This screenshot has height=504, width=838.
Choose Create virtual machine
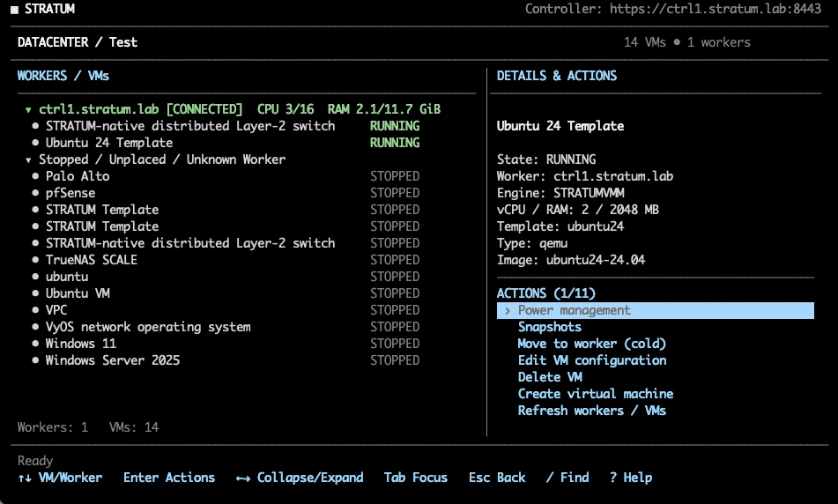tap(596, 394)
